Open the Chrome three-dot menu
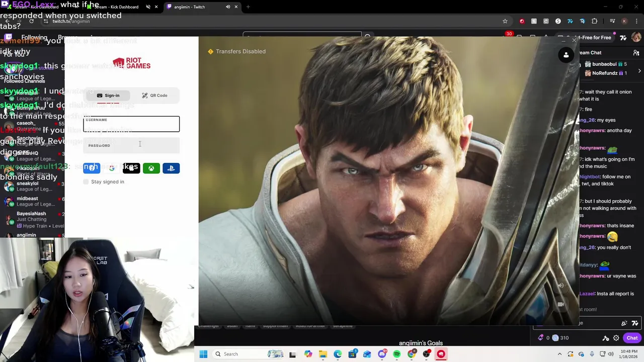644x362 pixels. tap(636, 21)
